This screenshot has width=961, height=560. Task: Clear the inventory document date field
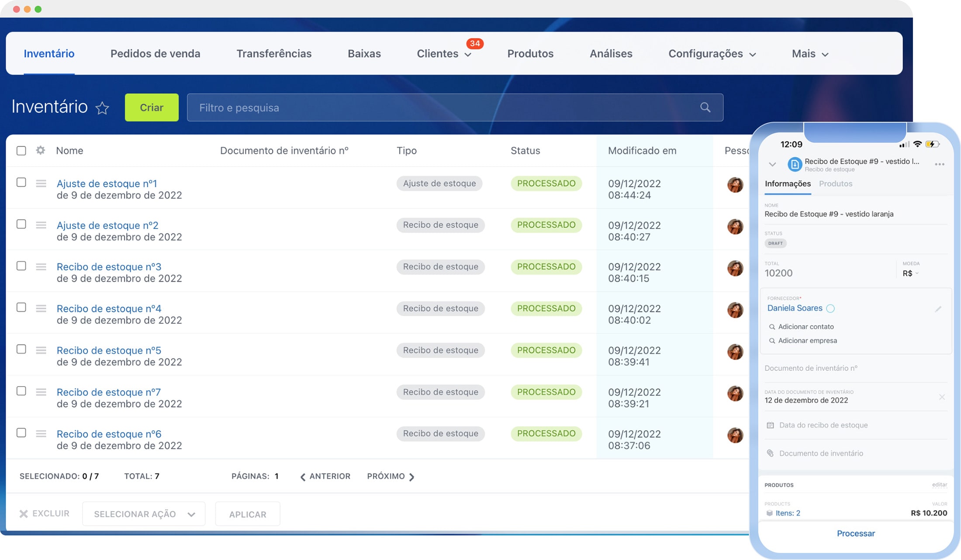942,397
